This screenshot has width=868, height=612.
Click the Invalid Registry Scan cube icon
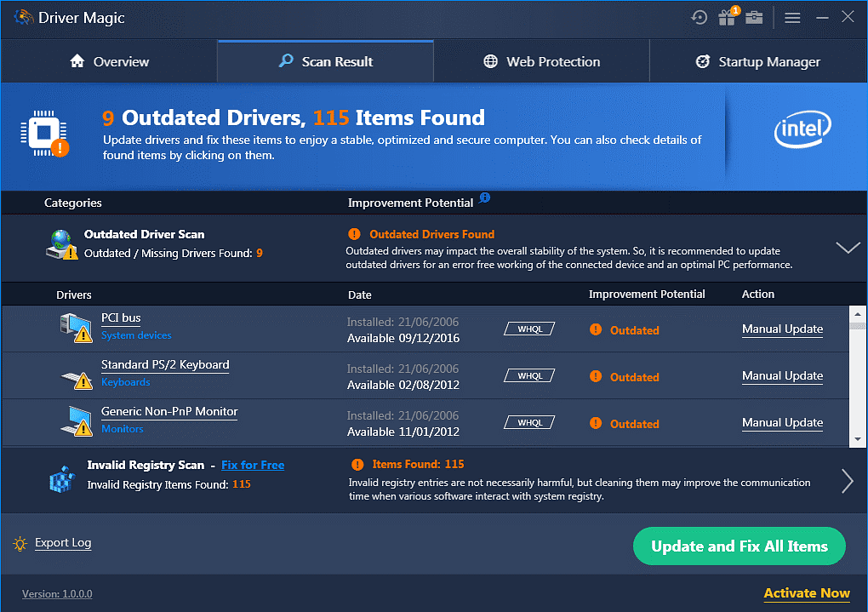[x=62, y=479]
